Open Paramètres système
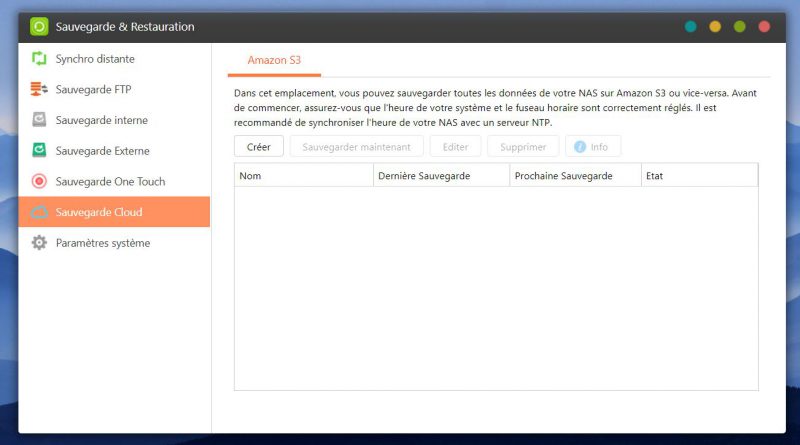800x445 pixels. tap(114, 243)
